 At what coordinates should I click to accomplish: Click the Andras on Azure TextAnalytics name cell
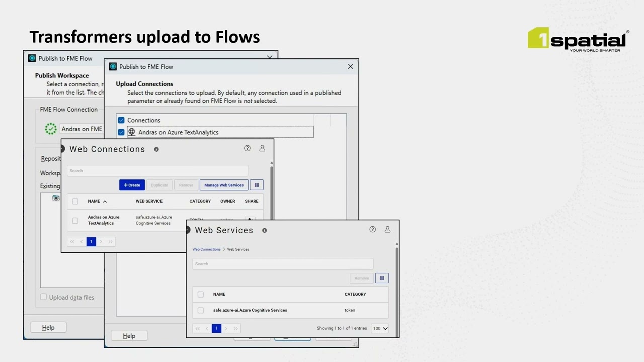pos(104,220)
